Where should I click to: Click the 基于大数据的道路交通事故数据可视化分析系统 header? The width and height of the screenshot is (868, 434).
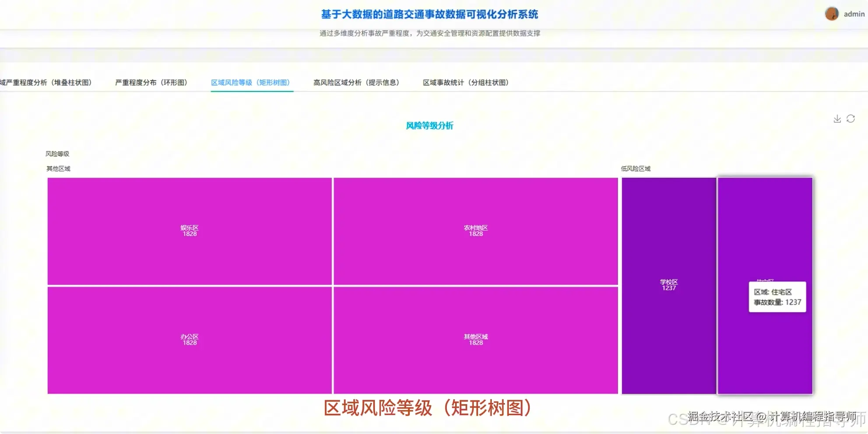(x=430, y=14)
